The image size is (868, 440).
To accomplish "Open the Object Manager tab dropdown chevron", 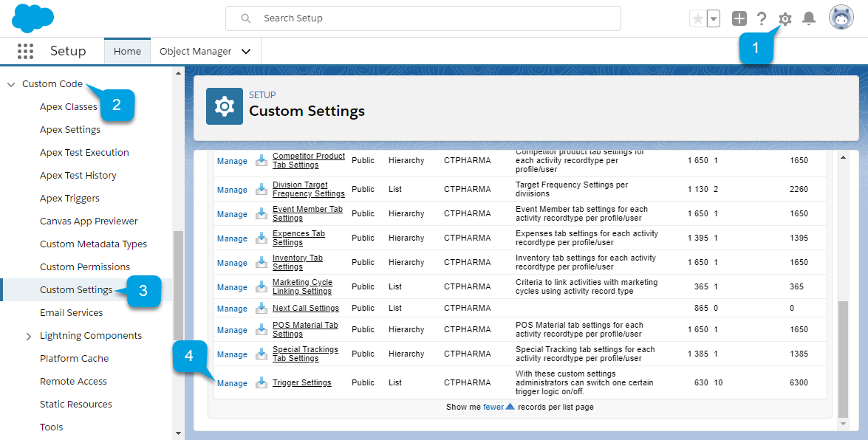I will pyautogui.click(x=246, y=52).
